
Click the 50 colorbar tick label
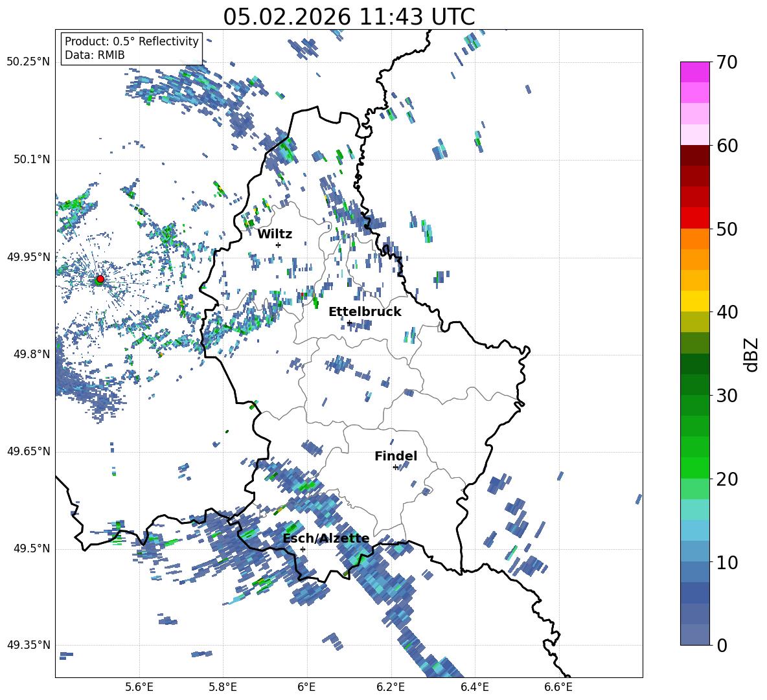[x=727, y=229]
